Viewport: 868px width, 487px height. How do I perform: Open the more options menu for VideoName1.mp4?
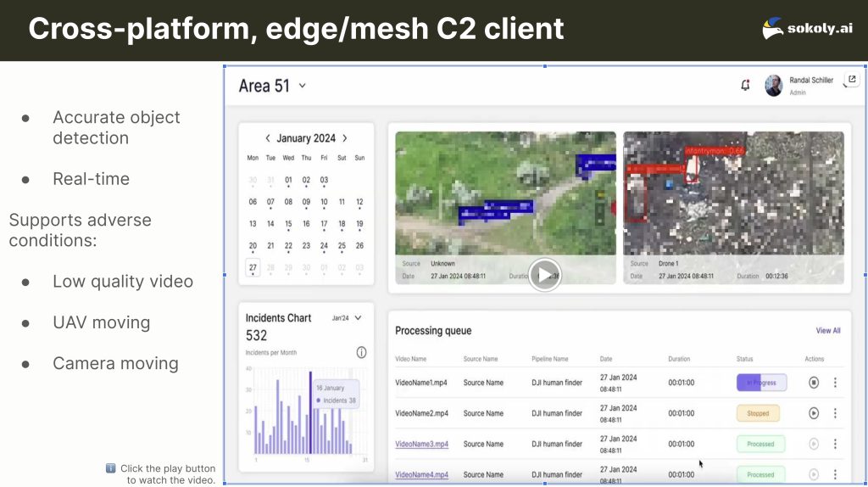click(835, 383)
